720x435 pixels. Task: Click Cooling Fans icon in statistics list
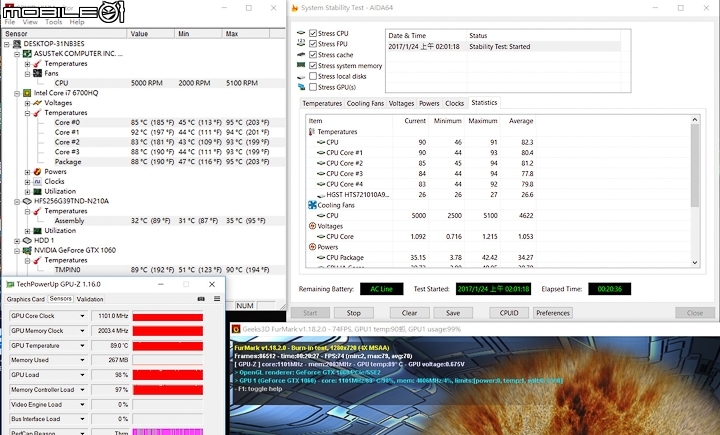tap(312, 205)
